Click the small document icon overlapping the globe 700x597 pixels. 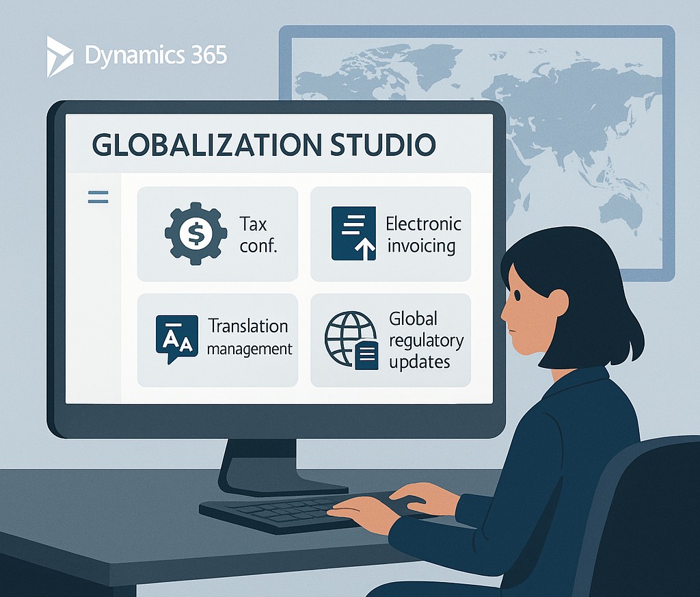click(x=367, y=356)
